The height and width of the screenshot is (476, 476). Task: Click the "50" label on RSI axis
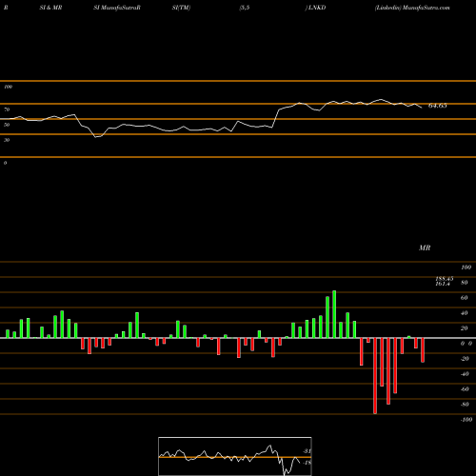pyautogui.click(x=7, y=125)
